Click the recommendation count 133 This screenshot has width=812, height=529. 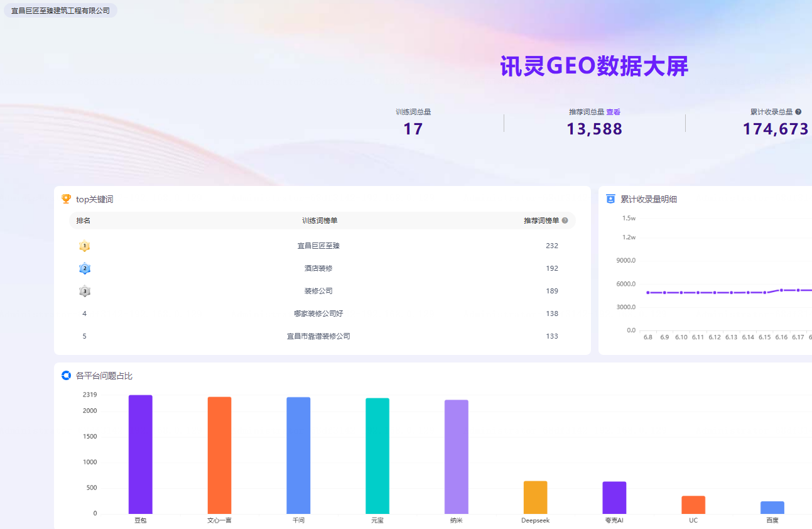click(552, 336)
